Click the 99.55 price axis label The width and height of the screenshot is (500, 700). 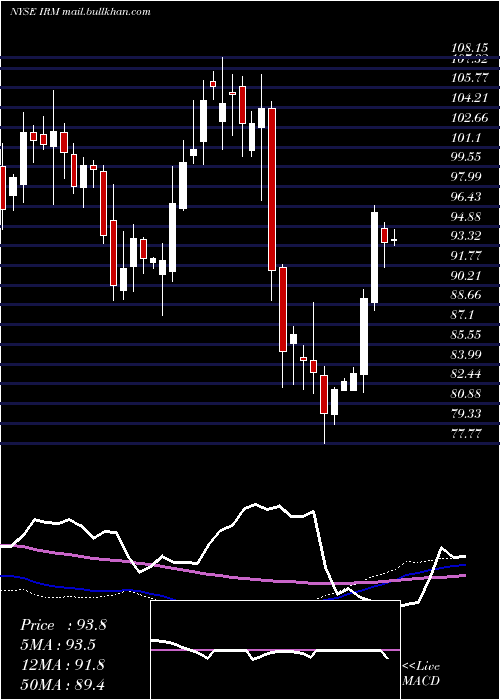pos(467,157)
